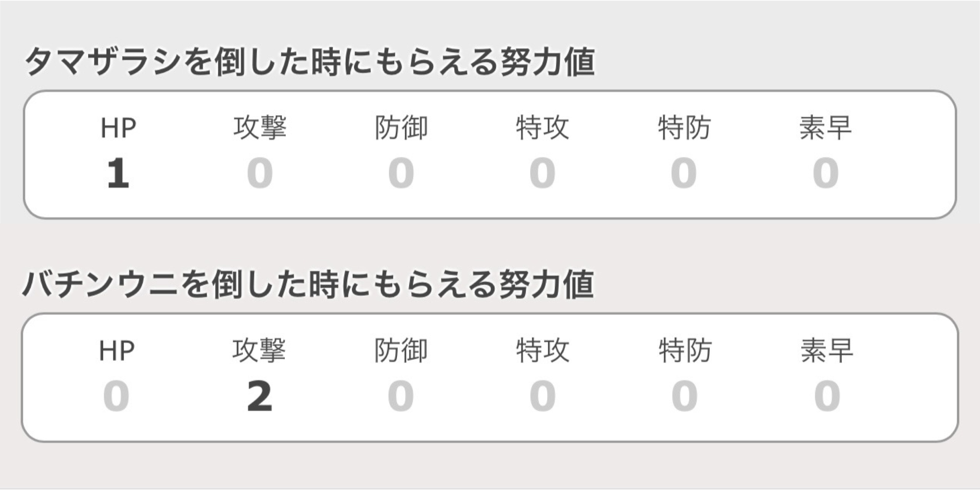Image resolution: width=980 pixels, height=492 pixels.
Task: Click HP value 0 in バチンウニ panel
Action: tap(117, 396)
